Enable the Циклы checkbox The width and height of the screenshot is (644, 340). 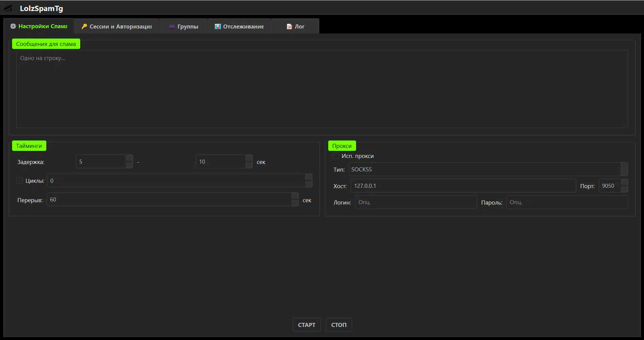tap(19, 180)
